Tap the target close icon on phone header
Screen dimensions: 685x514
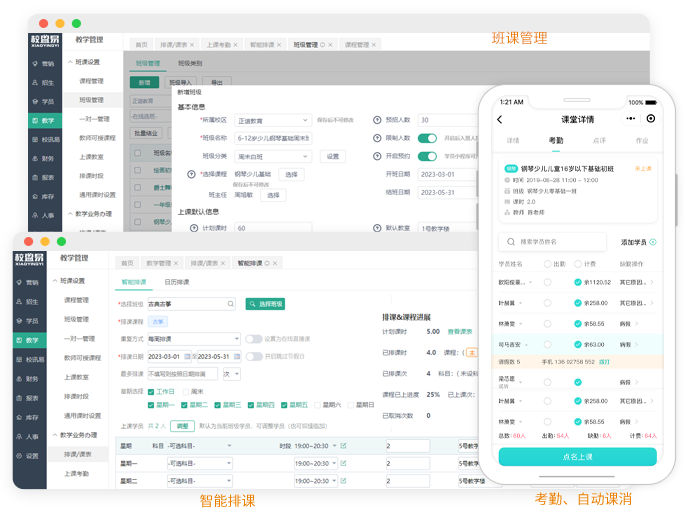[x=651, y=118]
